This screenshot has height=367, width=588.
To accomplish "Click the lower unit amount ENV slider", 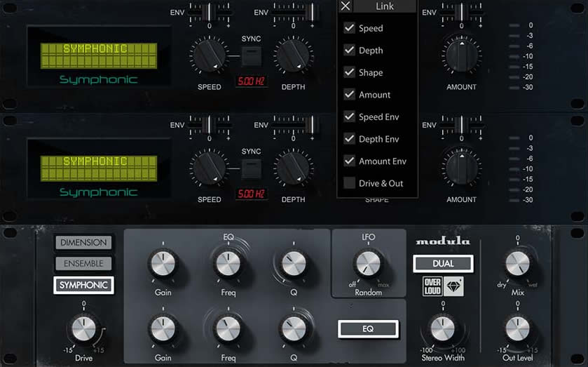I will click(462, 125).
